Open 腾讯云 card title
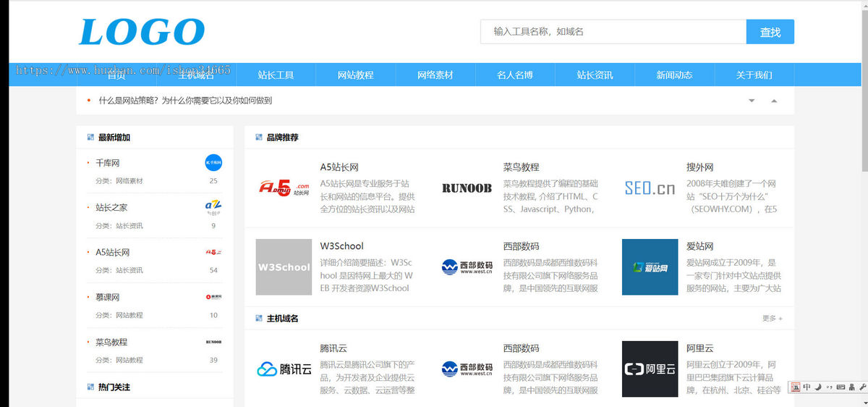This screenshot has width=868, height=407. 334,348
